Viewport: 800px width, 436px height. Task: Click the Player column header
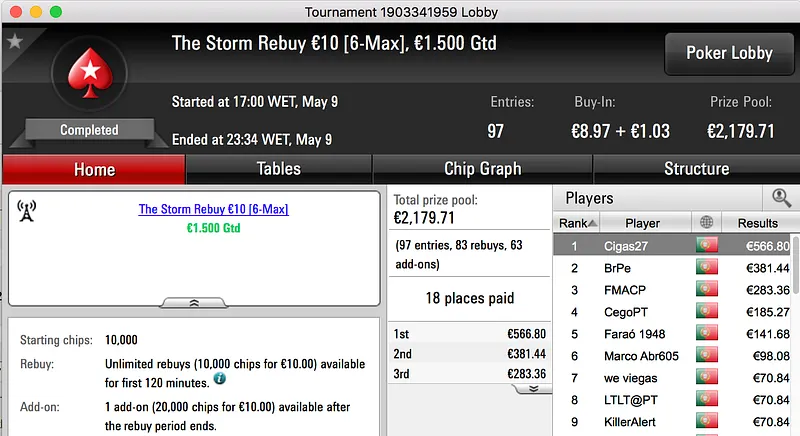click(x=642, y=223)
